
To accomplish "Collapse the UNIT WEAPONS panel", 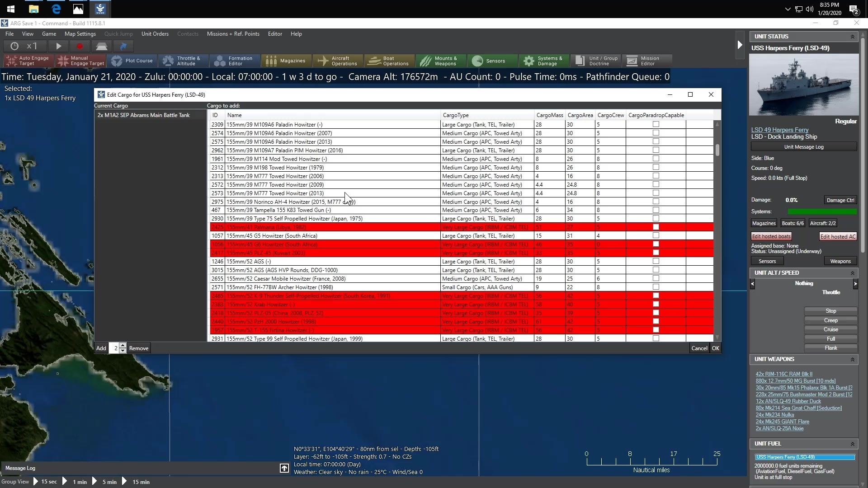I will pos(852,359).
